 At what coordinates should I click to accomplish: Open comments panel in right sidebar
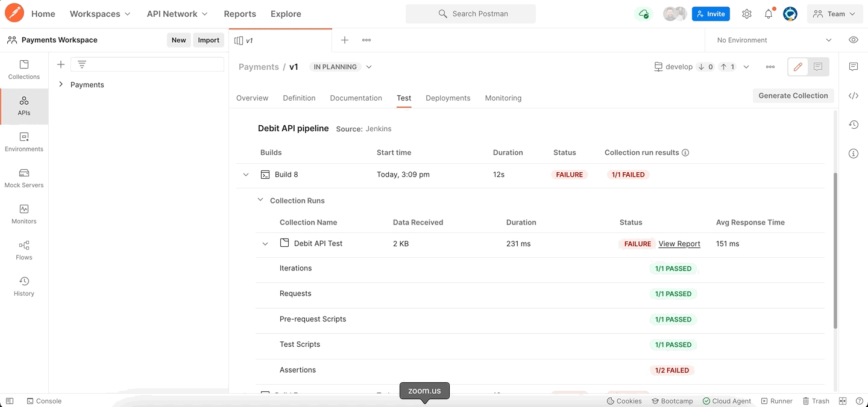click(853, 67)
